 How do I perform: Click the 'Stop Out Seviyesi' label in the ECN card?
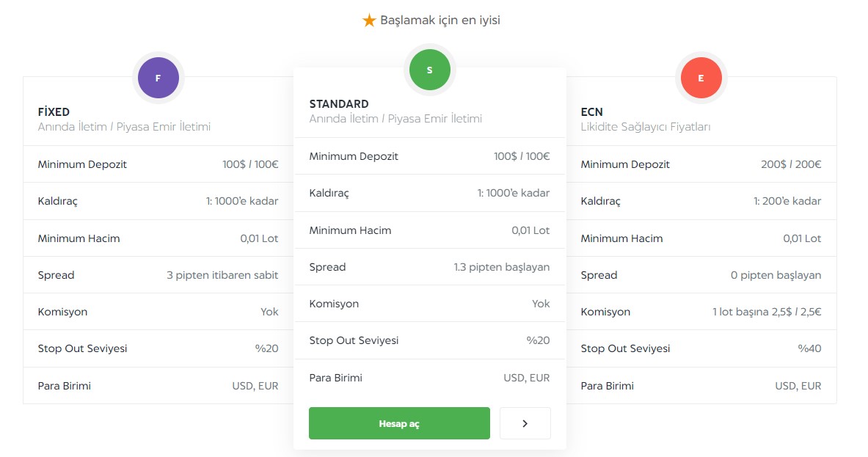tap(626, 348)
